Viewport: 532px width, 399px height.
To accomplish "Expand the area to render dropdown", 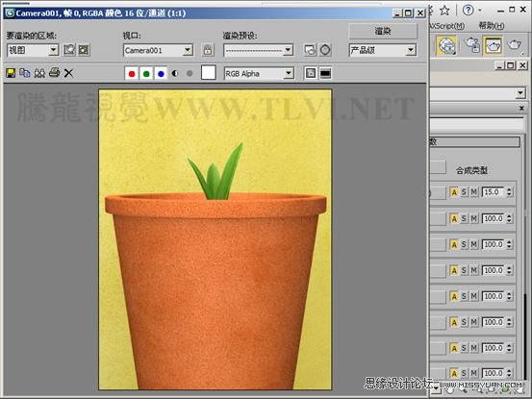I will click(53, 50).
